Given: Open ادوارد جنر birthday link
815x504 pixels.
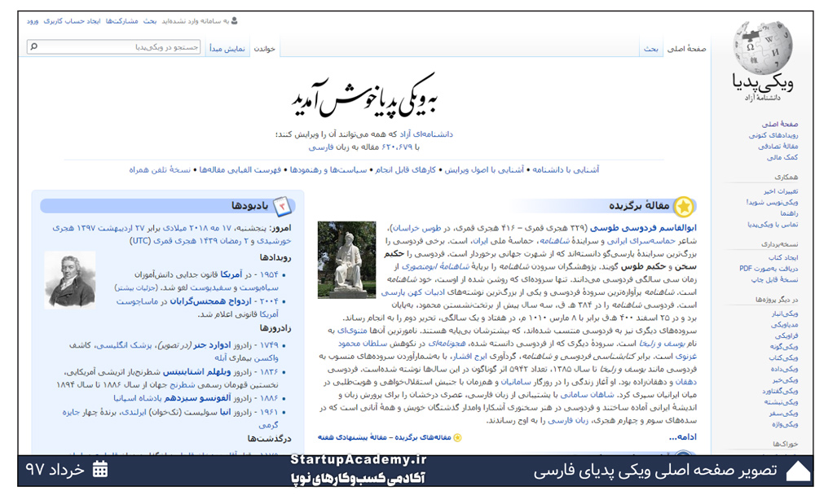Looking at the screenshot, I should pyautogui.click(x=212, y=345).
